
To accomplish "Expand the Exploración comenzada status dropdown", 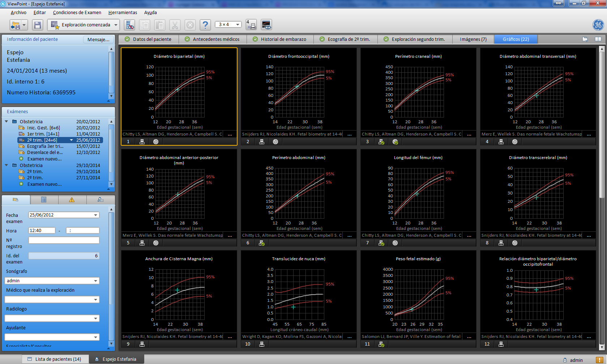I will [116, 25].
